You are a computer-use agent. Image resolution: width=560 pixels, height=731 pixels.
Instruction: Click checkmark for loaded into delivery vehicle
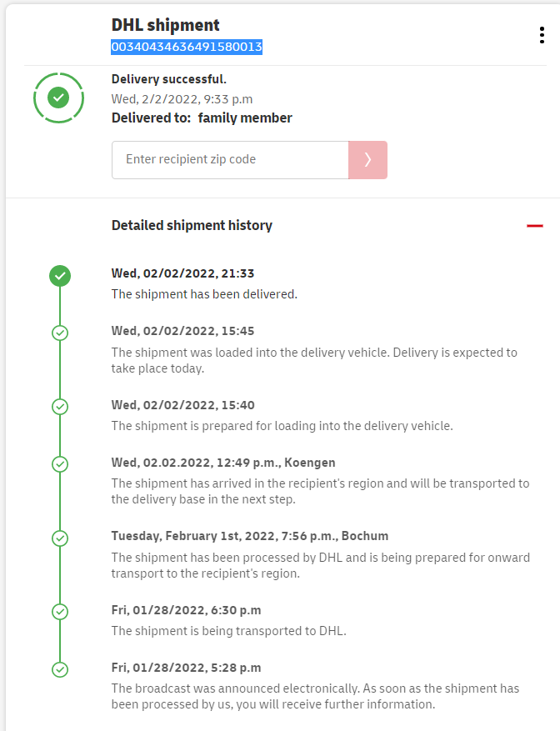coord(60,333)
